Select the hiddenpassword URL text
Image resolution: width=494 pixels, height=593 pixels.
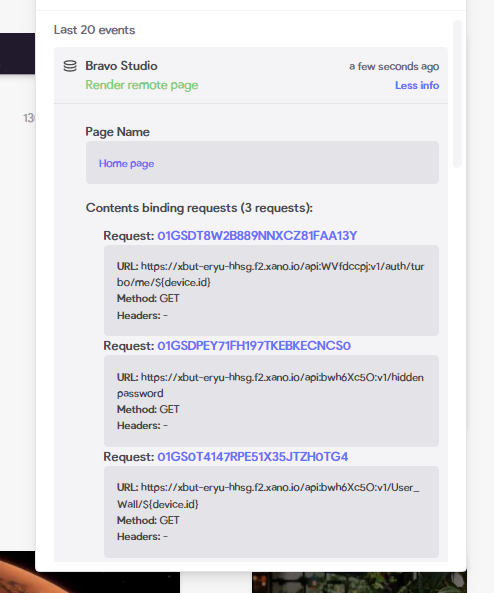coord(270,385)
